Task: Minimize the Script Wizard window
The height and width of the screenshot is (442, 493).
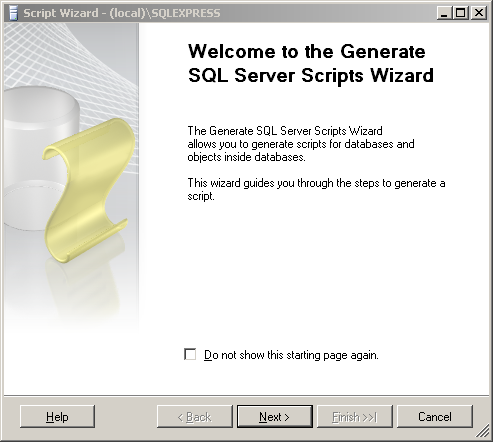Action: coord(444,13)
